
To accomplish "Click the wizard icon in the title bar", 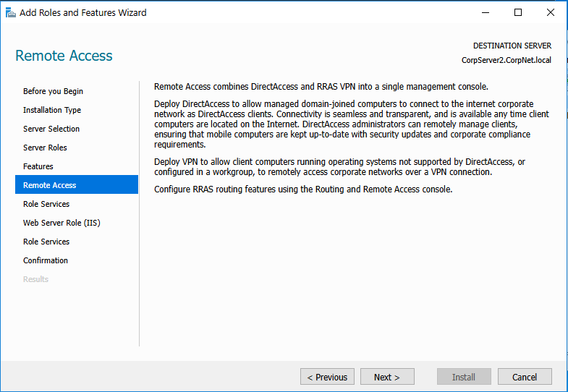I will pos(9,12).
